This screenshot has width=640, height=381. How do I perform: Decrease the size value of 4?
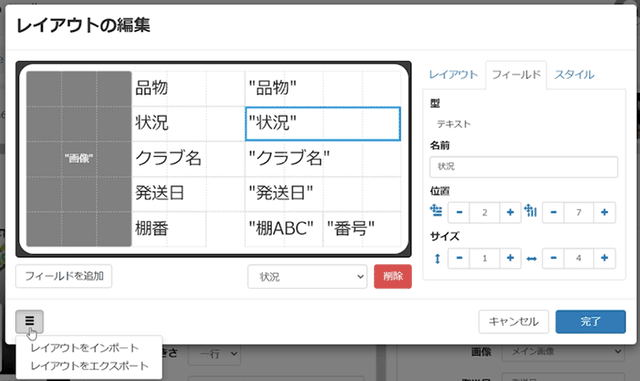(553, 258)
